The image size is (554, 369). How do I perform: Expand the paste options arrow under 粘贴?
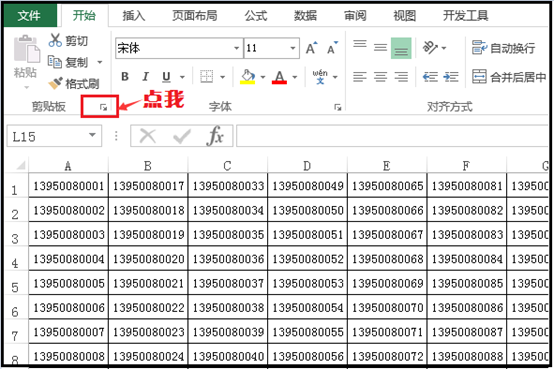26,87
